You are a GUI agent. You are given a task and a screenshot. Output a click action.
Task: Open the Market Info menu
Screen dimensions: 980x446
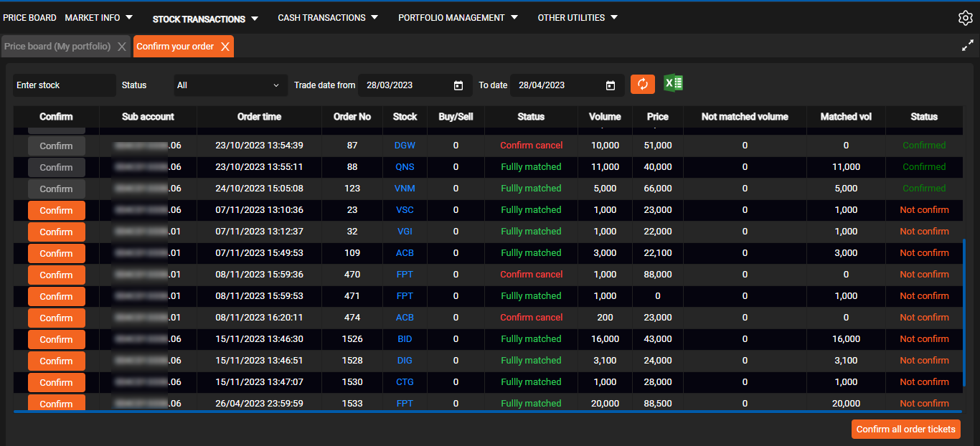click(x=98, y=18)
